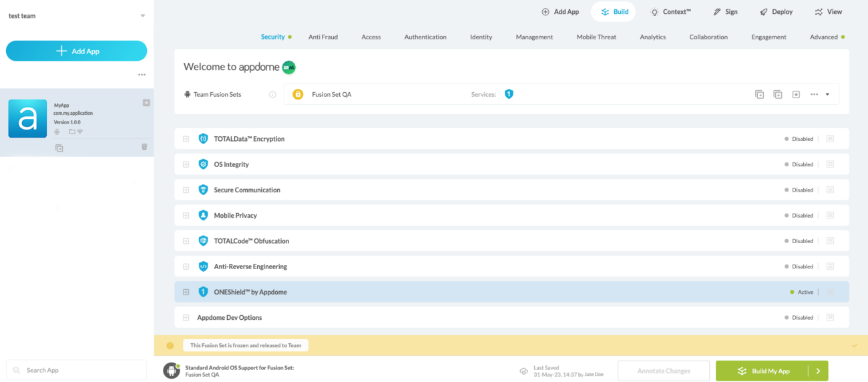The image size is (868, 382).
Task: Click the ONEShield shield icon in Services
Action: click(509, 94)
